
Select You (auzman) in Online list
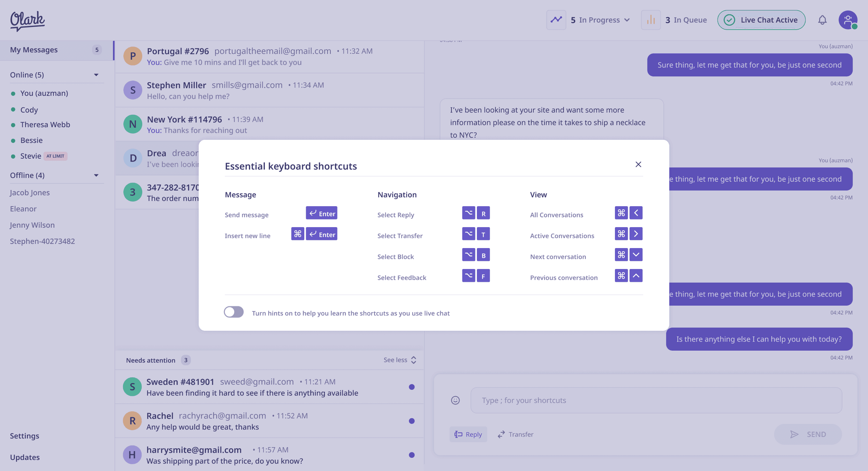[x=44, y=94]
